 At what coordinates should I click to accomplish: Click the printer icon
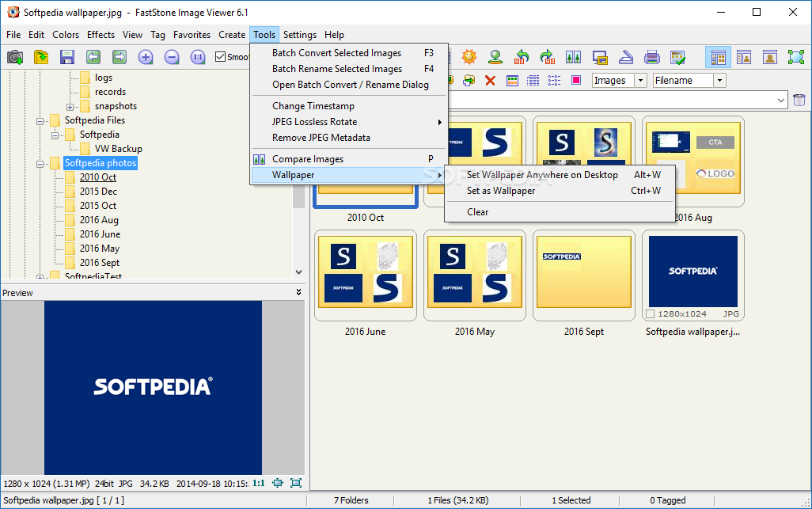click(651, 57)
